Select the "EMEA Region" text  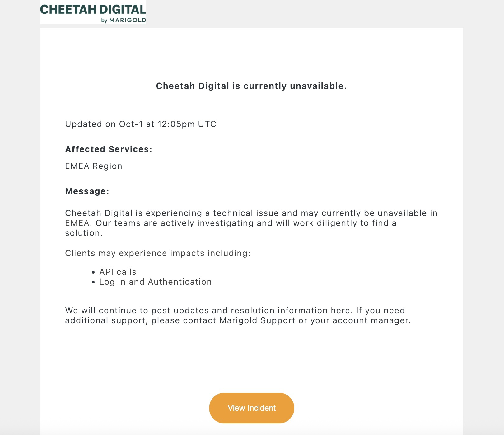(93, 166)
